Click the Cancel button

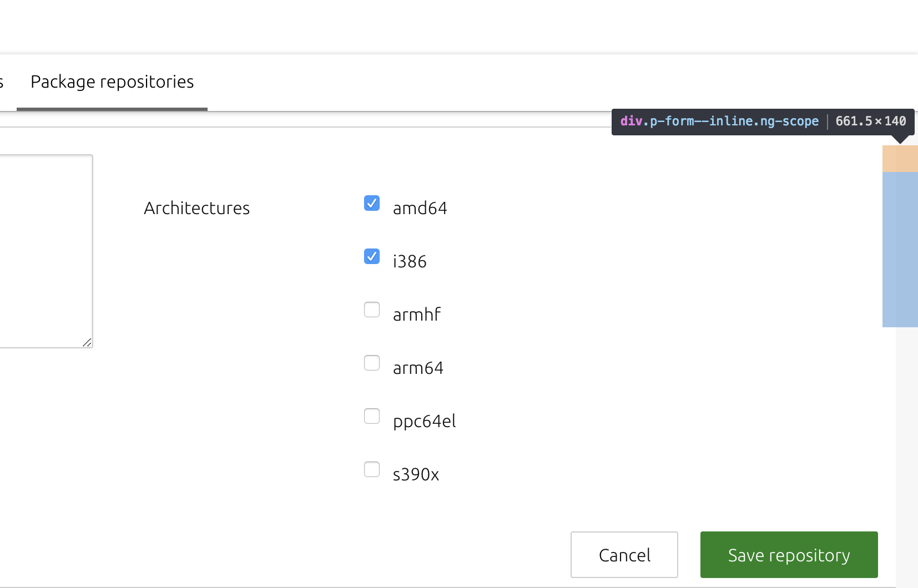(x=624, y=555)
